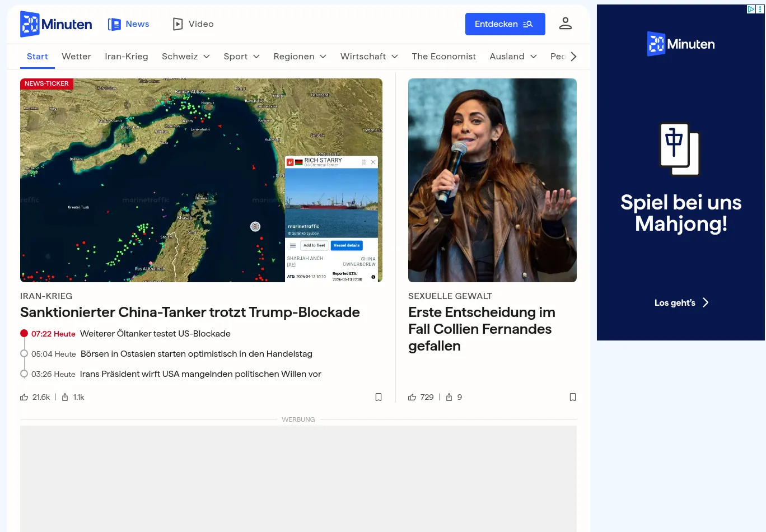The image size is (766, 532).
Task: Click the Collien Fernandes article photo
Action: pyautogui.click(x=492, y=180)
